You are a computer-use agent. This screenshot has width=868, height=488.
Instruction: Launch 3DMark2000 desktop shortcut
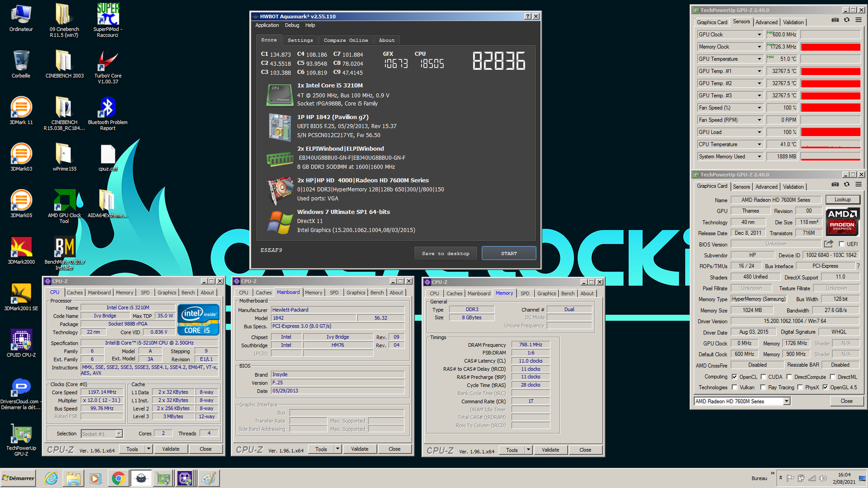coord(21,250)
